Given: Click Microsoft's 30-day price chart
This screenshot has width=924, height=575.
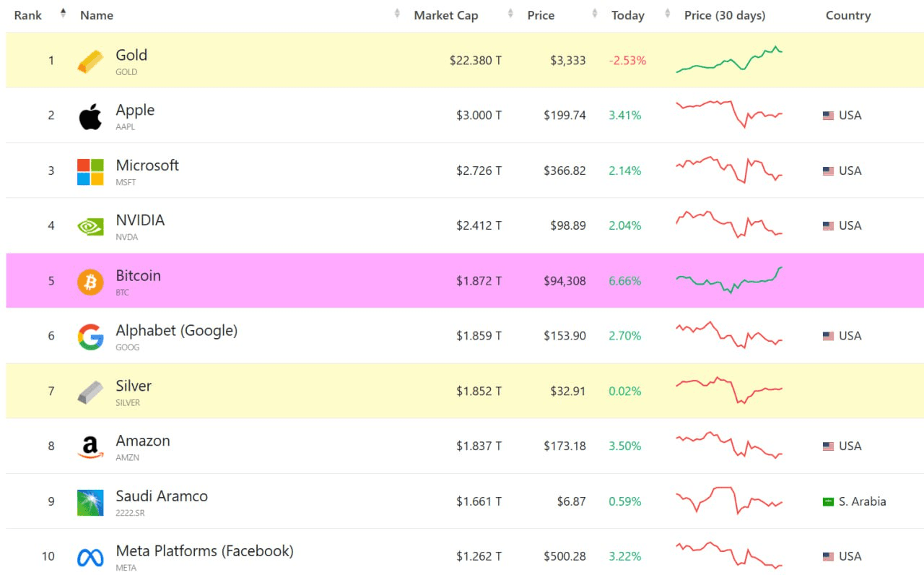Looking at the screenshot, I should [729, 170].
